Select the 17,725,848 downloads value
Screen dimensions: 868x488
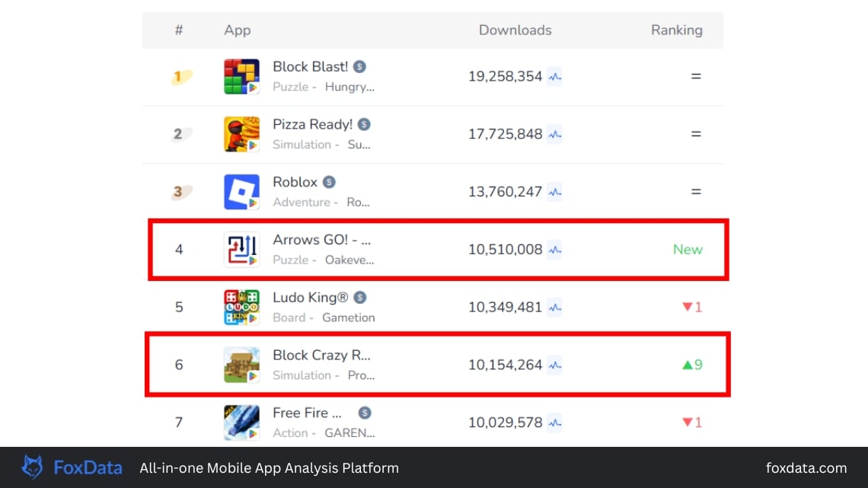pyautogui.click(x=505, y=134)
